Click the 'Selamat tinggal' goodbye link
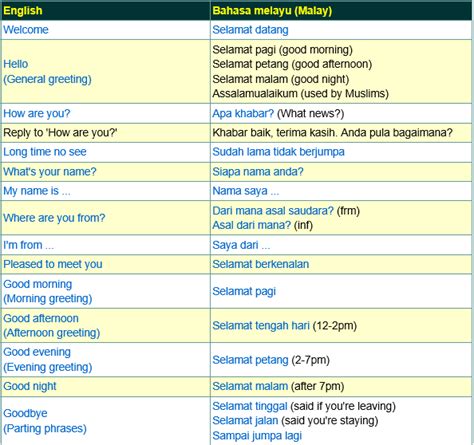 250,406
